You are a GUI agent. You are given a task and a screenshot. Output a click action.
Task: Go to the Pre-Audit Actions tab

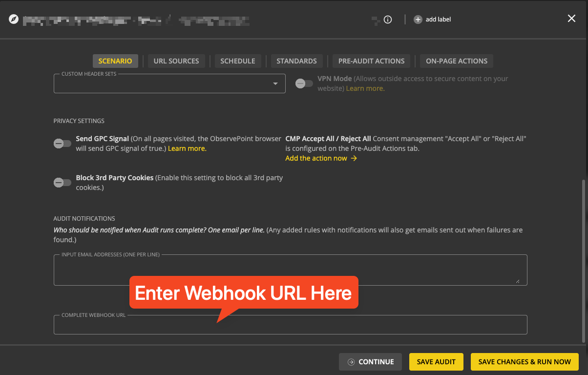pos(371,61)
